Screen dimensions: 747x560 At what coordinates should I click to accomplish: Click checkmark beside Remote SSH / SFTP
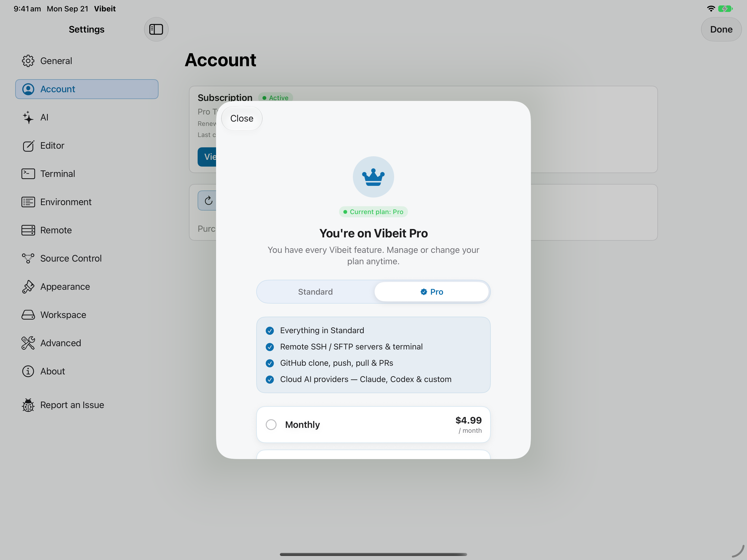pyautogui.click(x=270, y=347)
